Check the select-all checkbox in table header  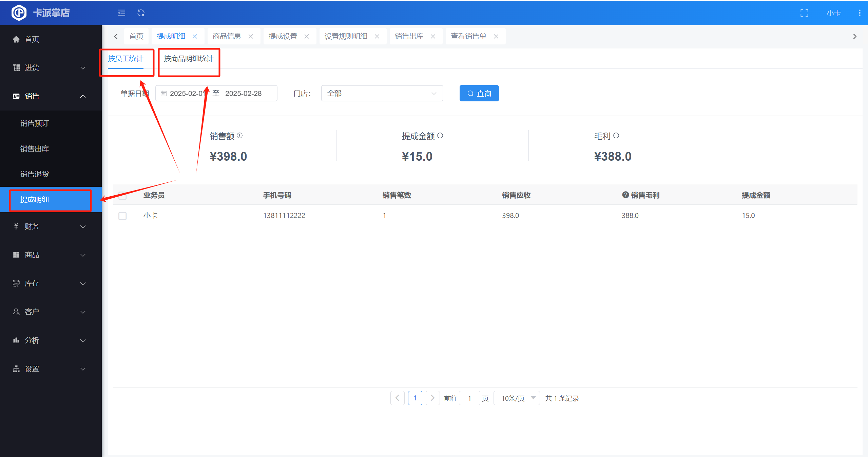122,195
